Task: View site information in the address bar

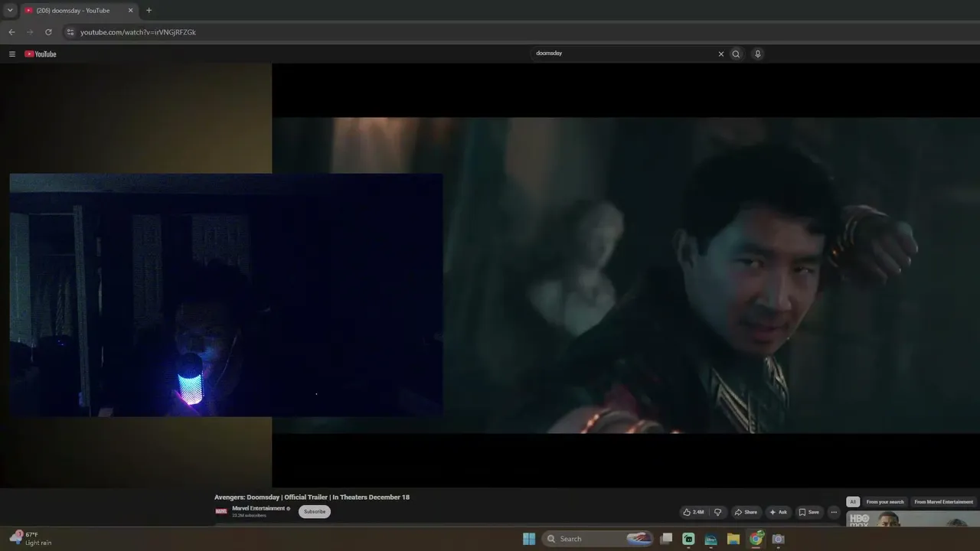Action: pos(70,32)
